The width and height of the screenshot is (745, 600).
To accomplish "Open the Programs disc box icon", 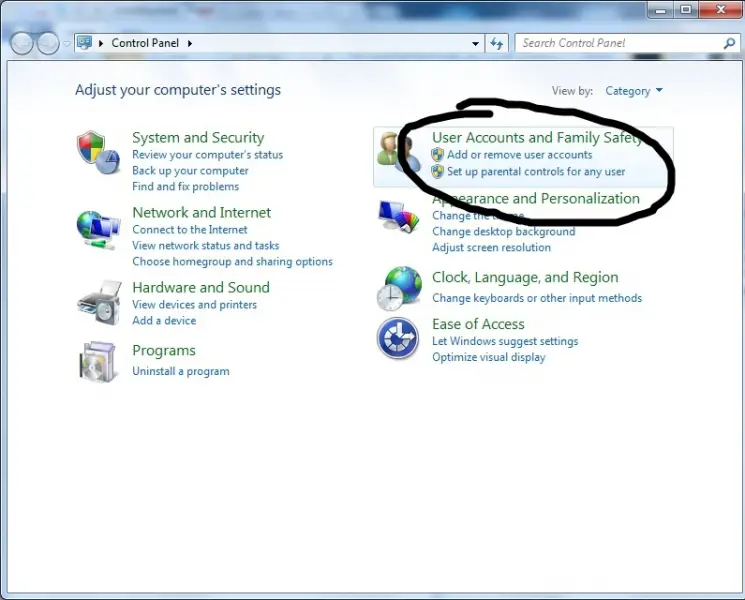I will (x=97, y=362).
